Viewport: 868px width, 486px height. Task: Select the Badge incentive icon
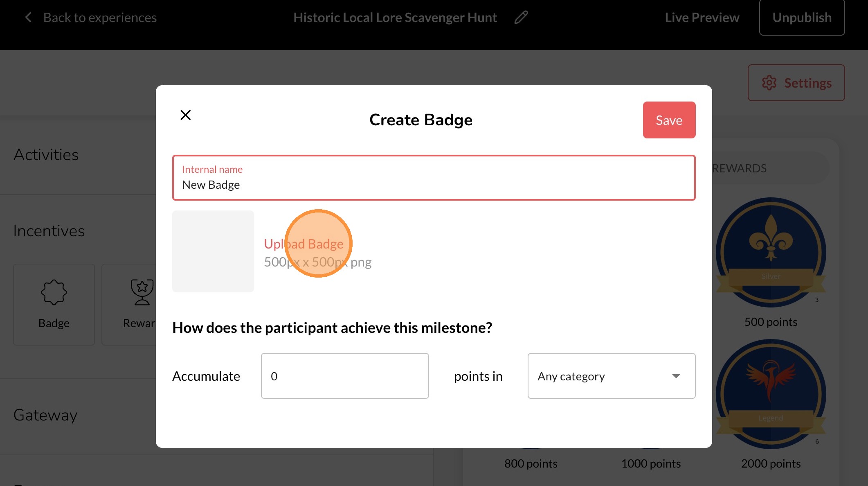pos(54,292)
